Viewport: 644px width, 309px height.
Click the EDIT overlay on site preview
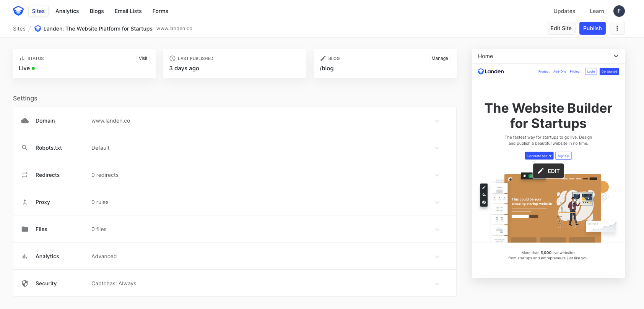point(548,171)
